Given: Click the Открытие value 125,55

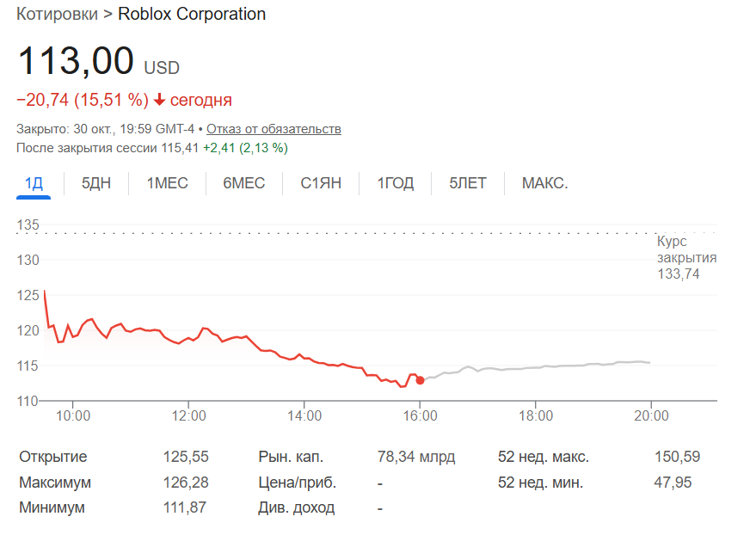Looking at the screenshot, I should coord(186,457).
